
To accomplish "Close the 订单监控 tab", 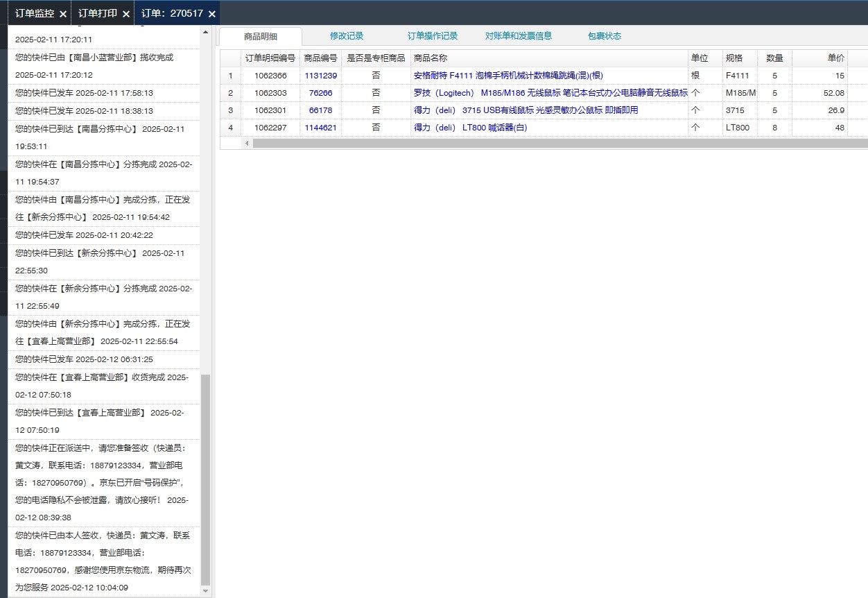I will click(63, 14).
